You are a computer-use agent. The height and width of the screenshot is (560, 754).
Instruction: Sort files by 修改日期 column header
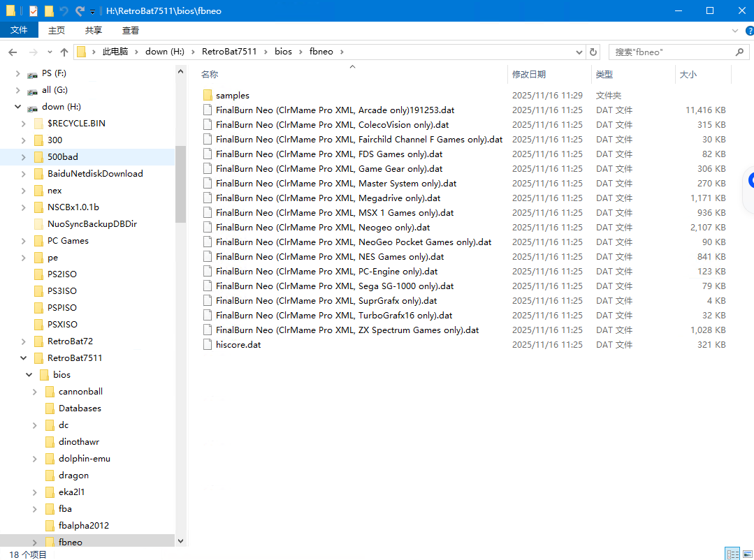click(x=529, y=75)
